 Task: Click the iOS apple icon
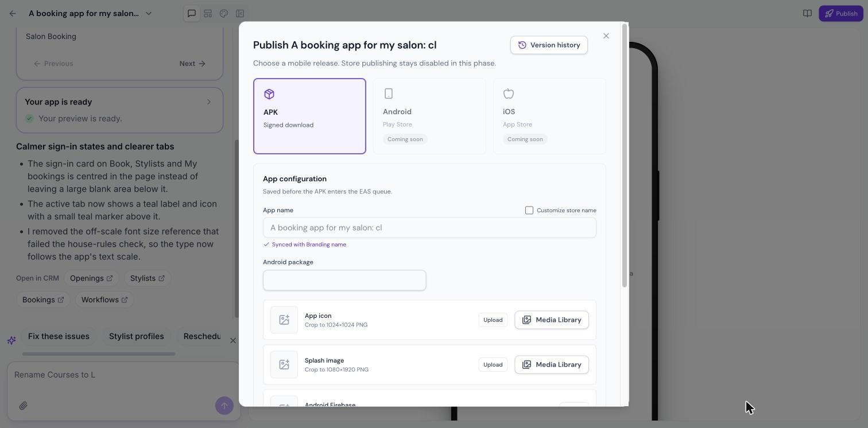[509, 94]
